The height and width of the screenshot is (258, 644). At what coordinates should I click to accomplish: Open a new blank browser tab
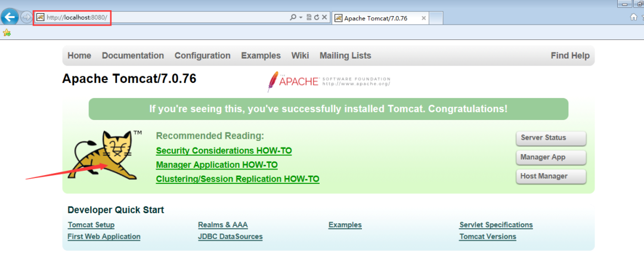click(436, 18)
